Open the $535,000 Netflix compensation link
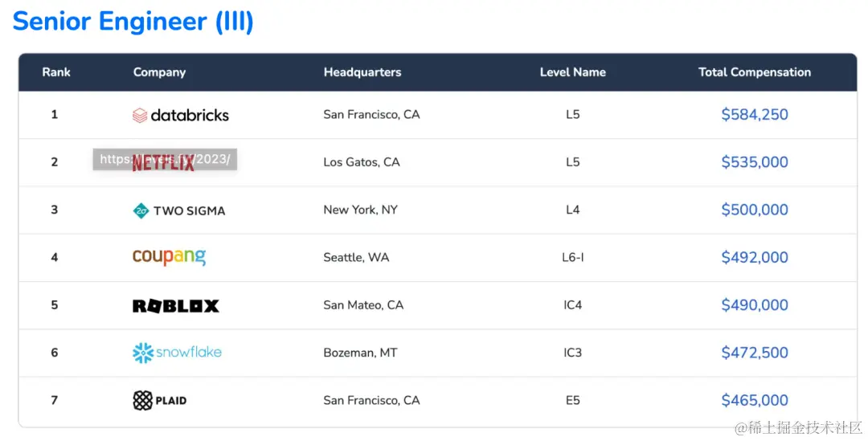 click(x=755, y=162)
